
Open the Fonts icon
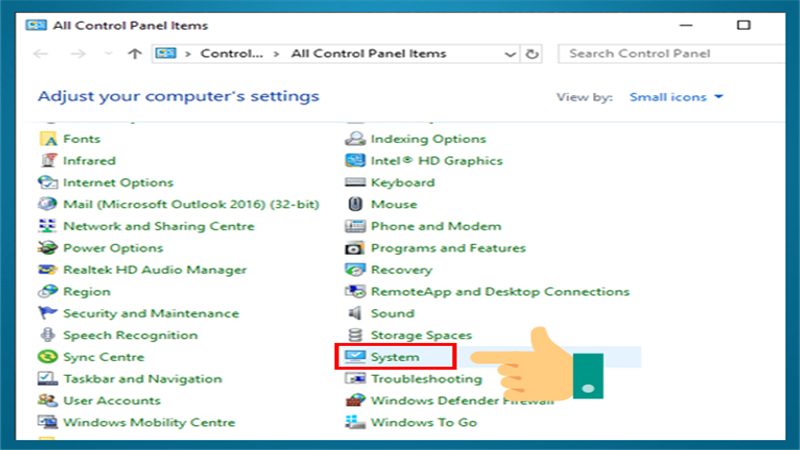click(48, 139)
